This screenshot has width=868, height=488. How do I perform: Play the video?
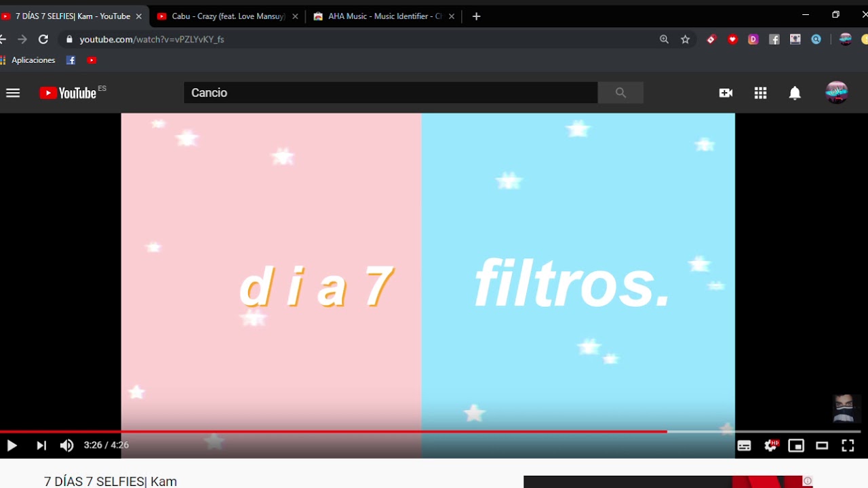12,445
